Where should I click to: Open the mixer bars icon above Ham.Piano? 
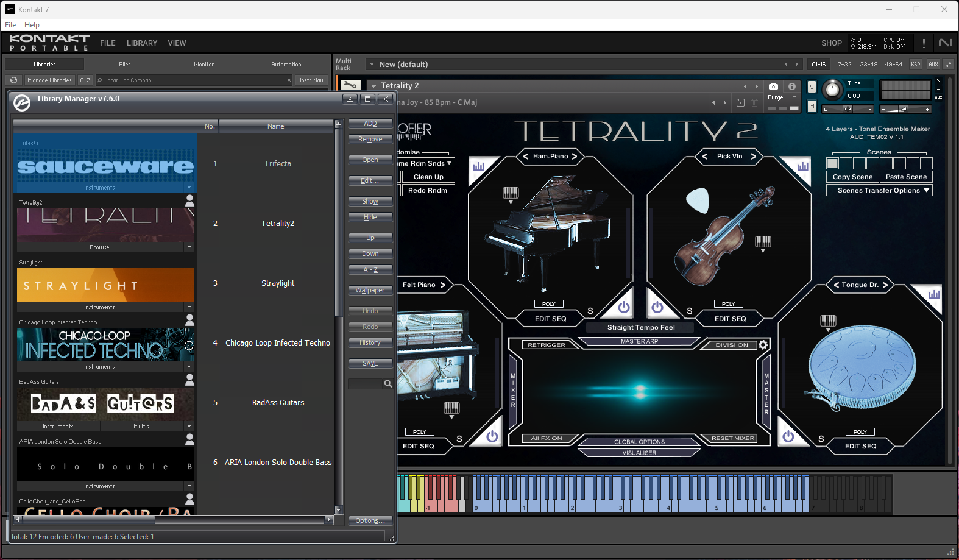[x=479, y=166]
